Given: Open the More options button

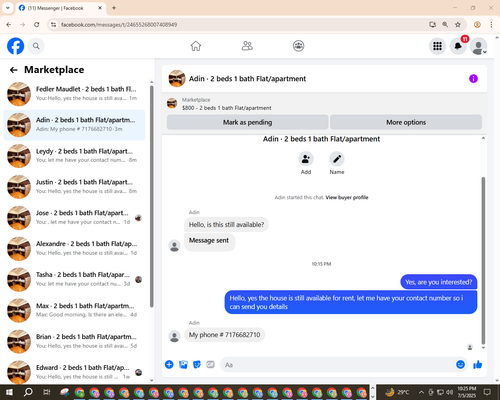Looking at the screenshot, I should [x=406, y=122].
